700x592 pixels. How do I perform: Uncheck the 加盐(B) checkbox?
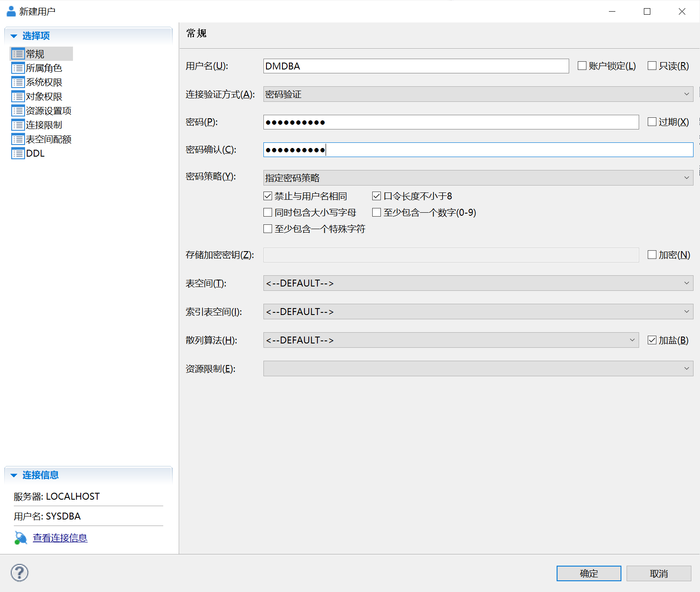652,340
